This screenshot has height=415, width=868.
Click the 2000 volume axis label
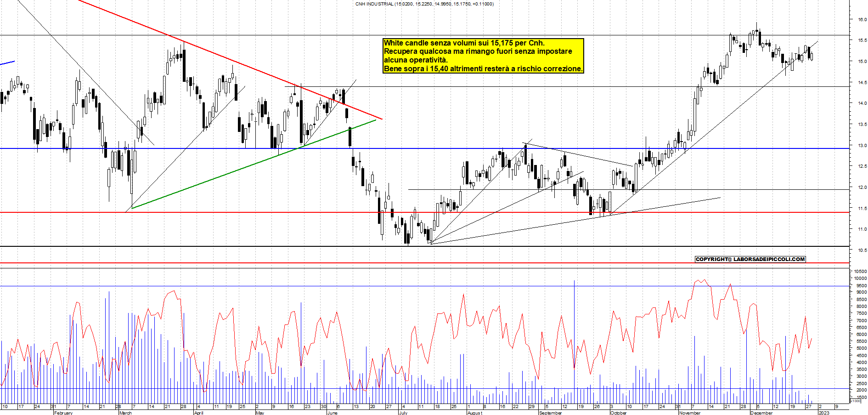click(x=862, y=390)
